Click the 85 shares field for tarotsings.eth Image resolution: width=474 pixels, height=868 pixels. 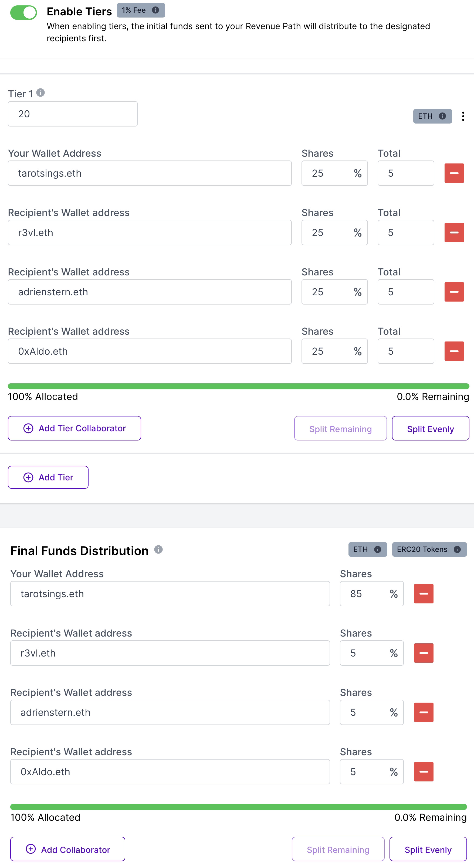(x=371, y=594)
